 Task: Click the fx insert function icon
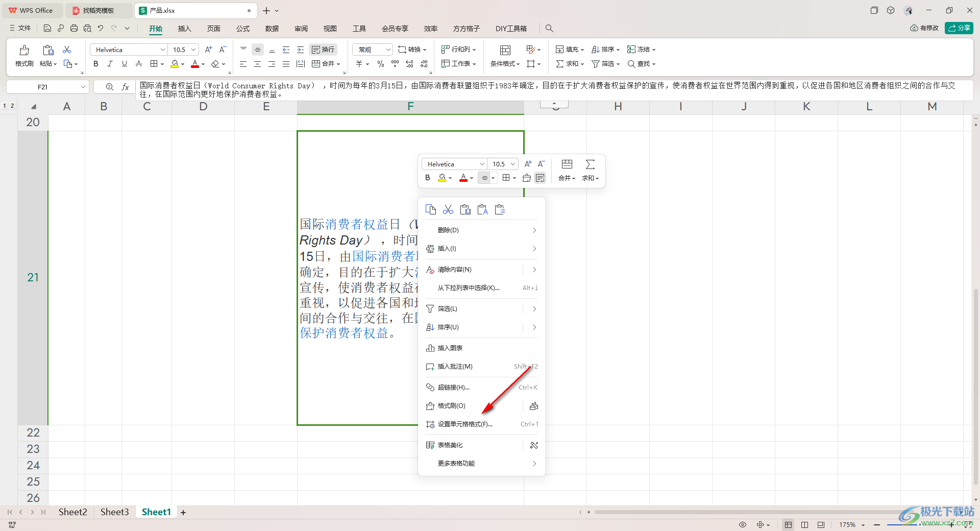click(125, 87)
